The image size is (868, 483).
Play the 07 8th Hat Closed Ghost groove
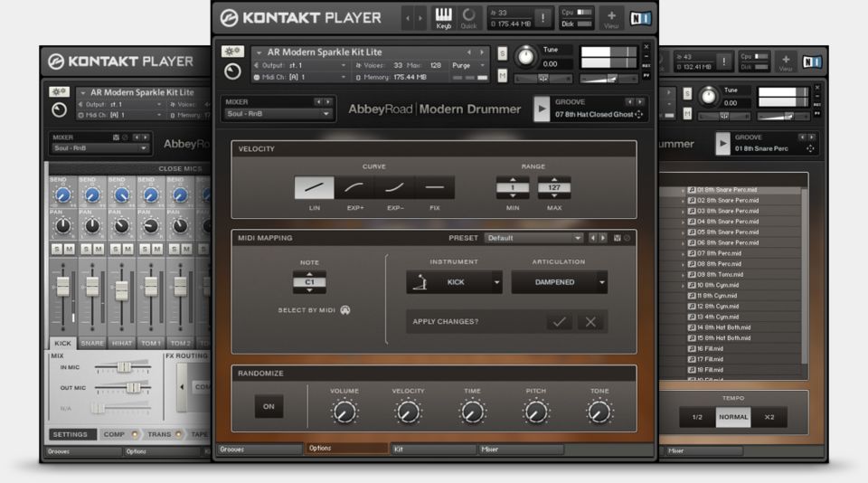pos(542,109)
